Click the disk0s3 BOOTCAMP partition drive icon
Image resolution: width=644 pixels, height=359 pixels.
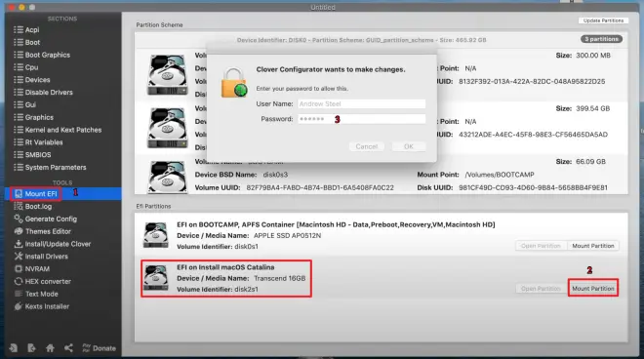click(167, 177)
